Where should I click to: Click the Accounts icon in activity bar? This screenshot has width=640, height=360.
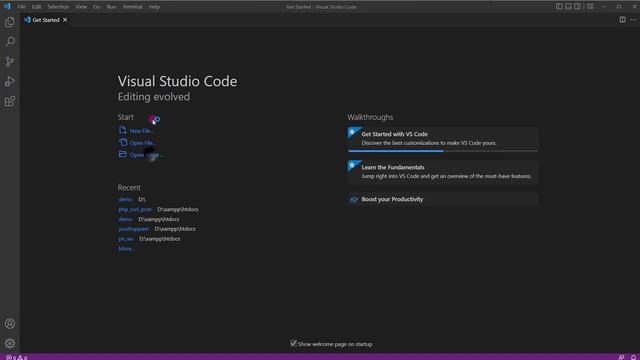tap(10, 324)
